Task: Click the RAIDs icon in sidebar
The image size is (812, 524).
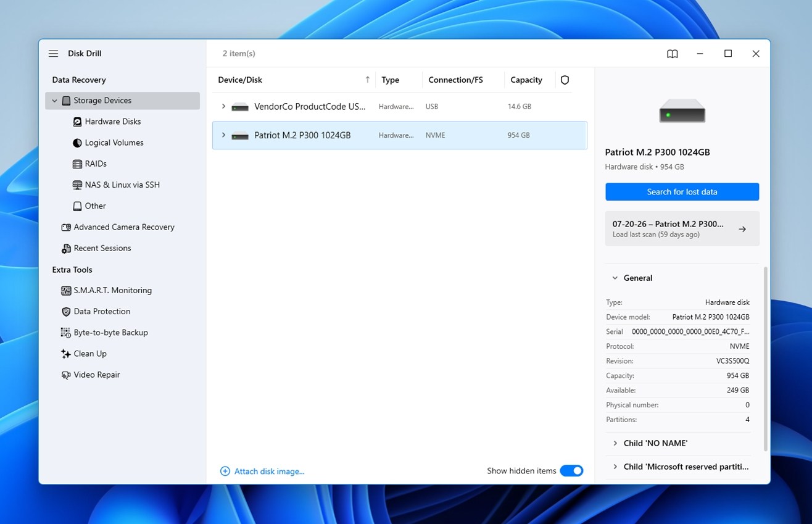Action: [x=77, y=164]
